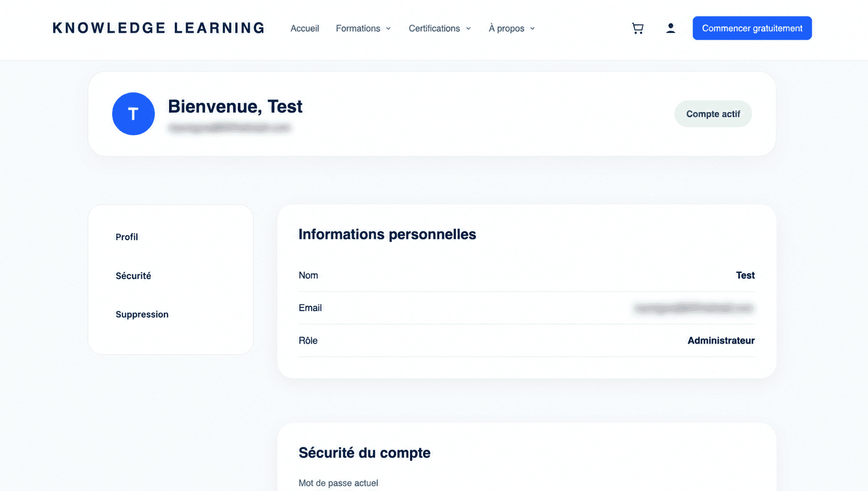Expand the Formations dropdown menu
This screenshot has height=491, width=868.
tap(363, 28)
